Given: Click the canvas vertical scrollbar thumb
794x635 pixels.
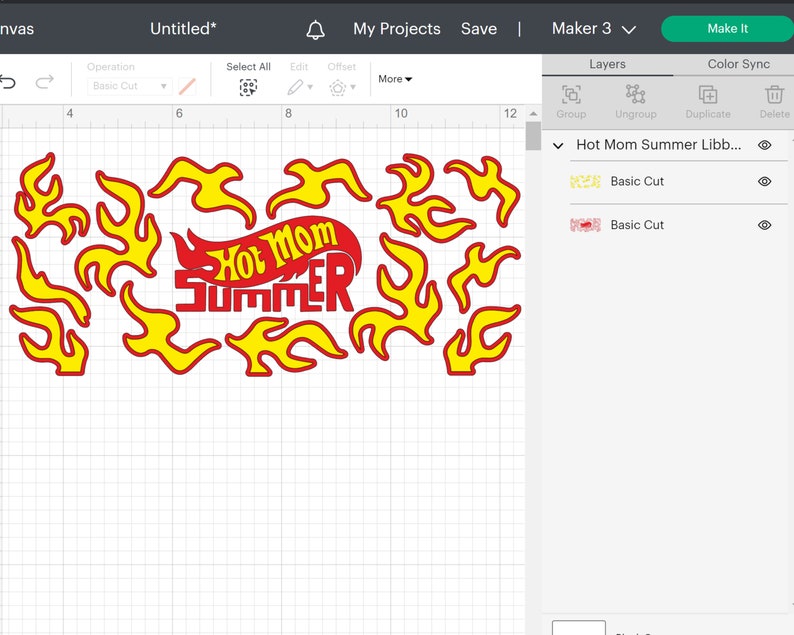Looking at the screenshot, I should point(533,136).
